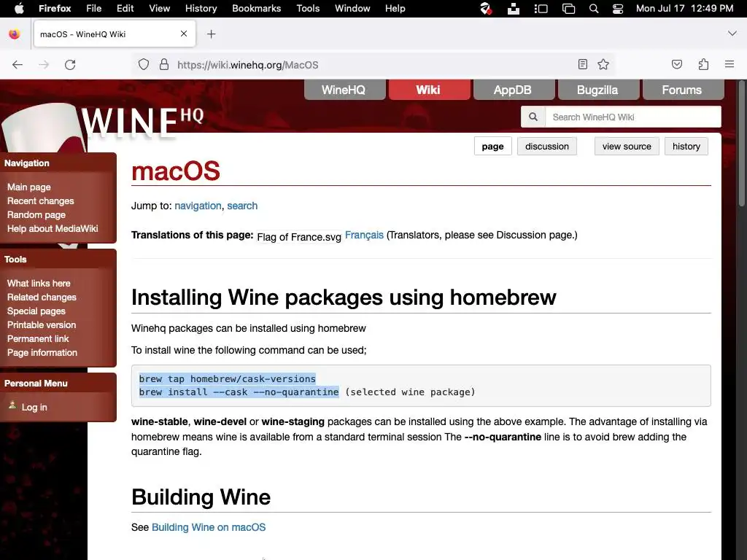This screenshot has width=747, height=560.
Task: Save page to Pocket
Action: (677, 64)
